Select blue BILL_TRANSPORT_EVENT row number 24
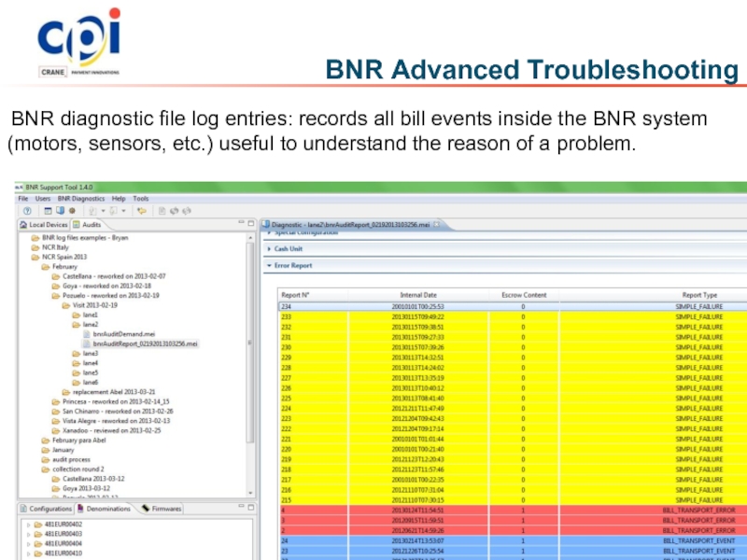This screenshot has height=560, width=747. 513,541
